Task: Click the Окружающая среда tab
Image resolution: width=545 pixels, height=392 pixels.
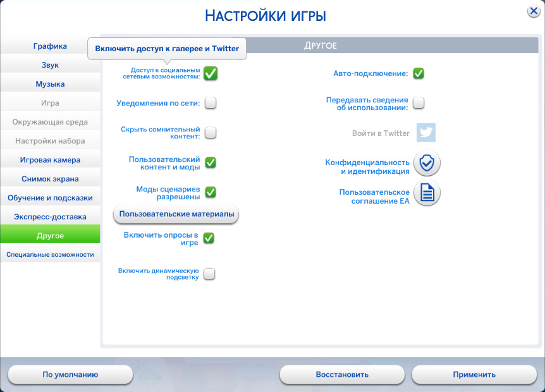Action: [x=50, y=122]
